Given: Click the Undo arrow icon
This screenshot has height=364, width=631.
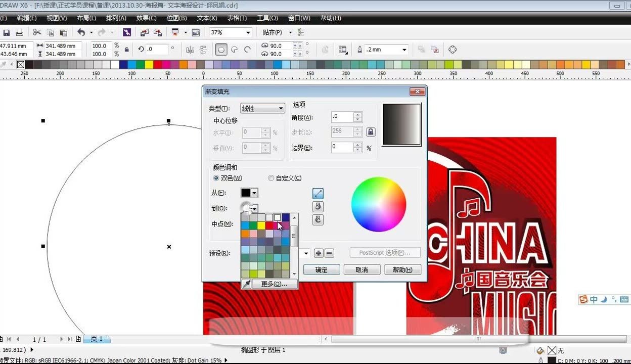Looking at the screenshot, I should pyautogui.click(x=81, y=32).
